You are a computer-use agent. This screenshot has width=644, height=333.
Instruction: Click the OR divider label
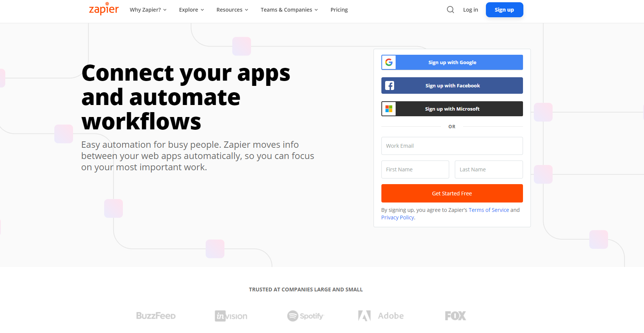coord(452,127)
